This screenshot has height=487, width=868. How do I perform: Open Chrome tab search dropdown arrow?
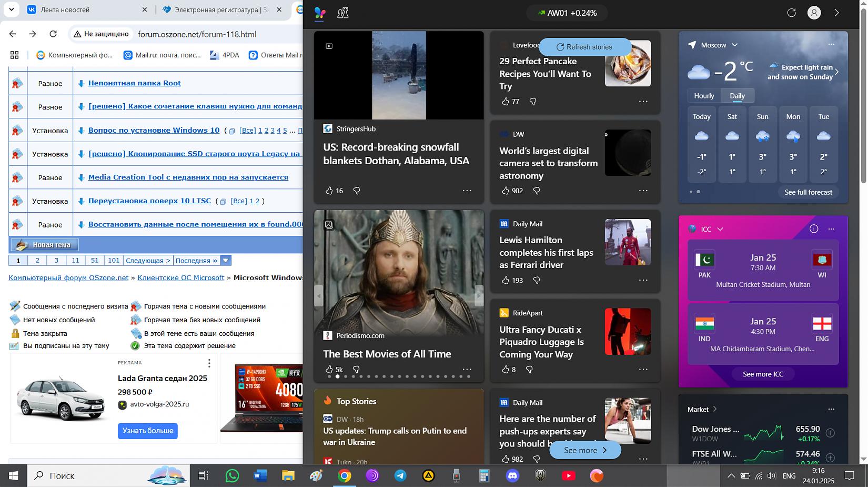coord(11,9)
